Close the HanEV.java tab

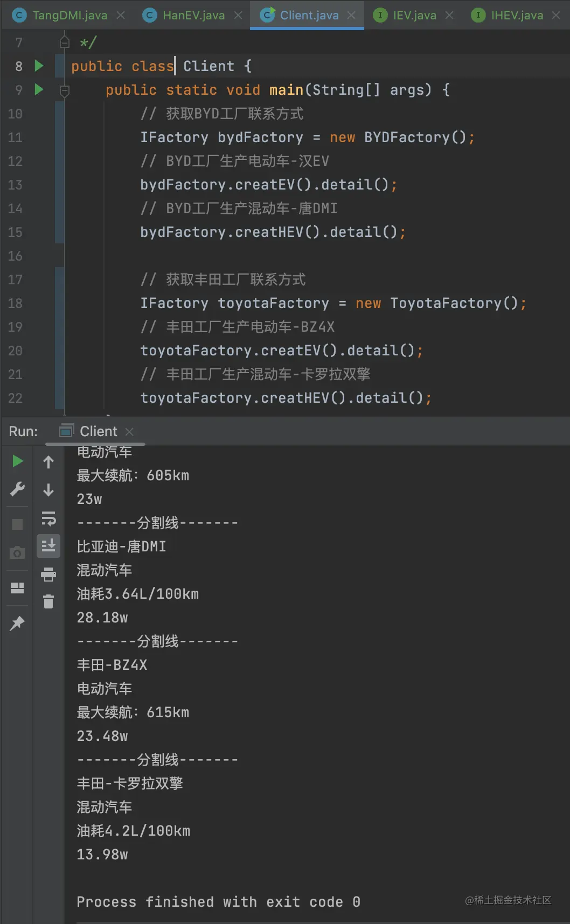pos(238,15)
